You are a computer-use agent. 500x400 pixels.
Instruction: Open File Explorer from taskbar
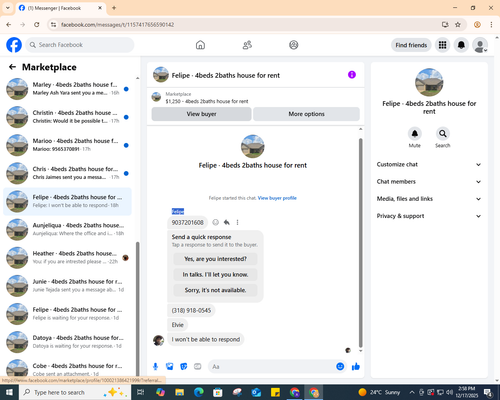pyautogui.click(x=179, y=392)
